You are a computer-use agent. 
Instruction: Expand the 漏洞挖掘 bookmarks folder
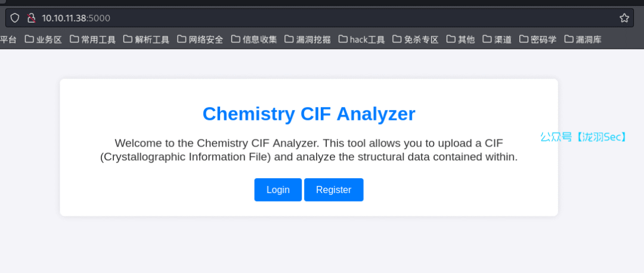tap(308, 39)
